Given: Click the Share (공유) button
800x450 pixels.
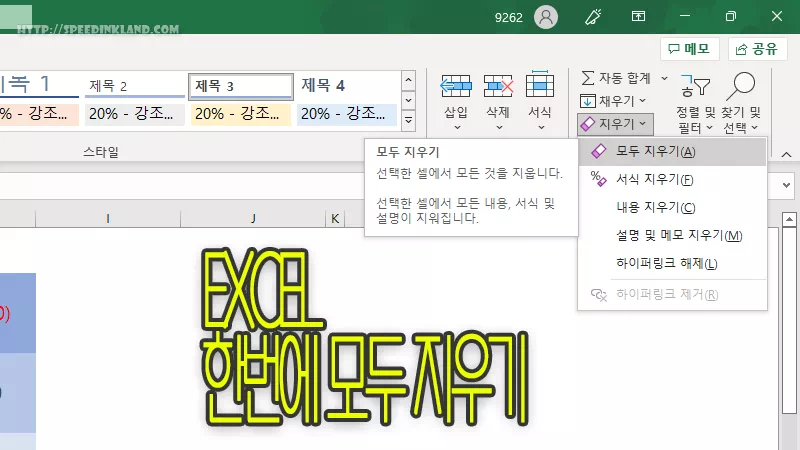Looking at the screenshot, I should point(757,48).
